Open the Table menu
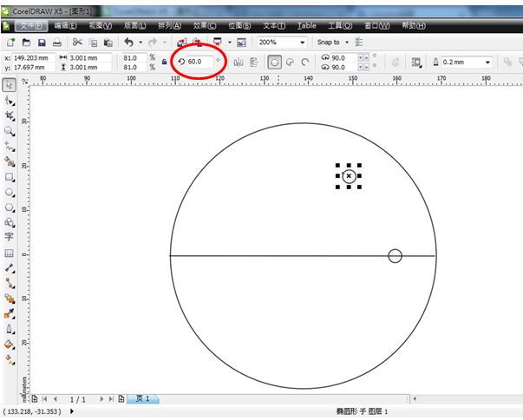The width and height of the screenshot is (523, 420). pos(306,26)
